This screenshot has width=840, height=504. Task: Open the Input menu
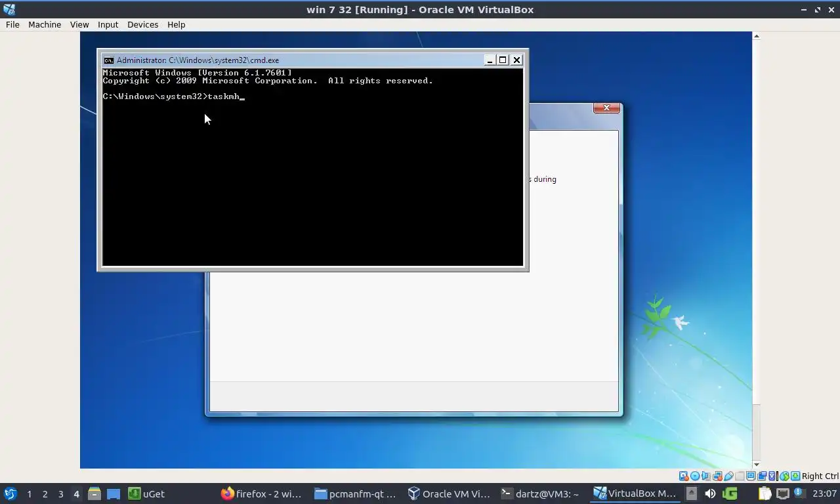coord(108,24)
